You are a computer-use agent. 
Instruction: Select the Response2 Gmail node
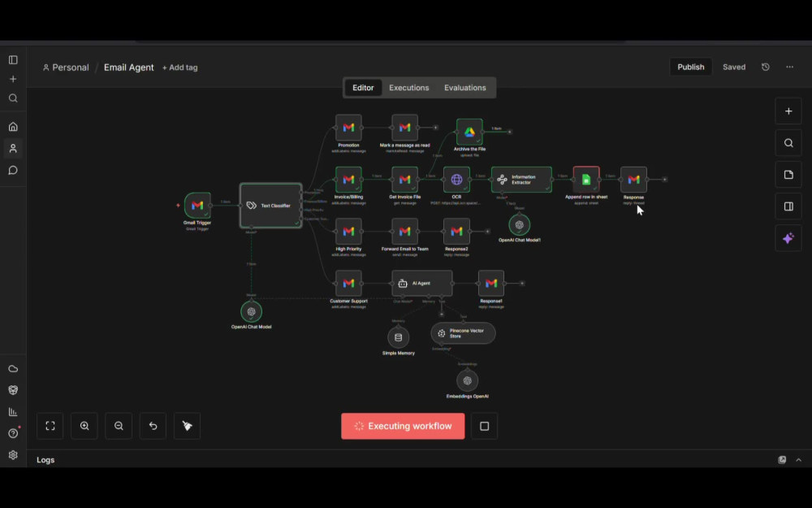point(456,231)
